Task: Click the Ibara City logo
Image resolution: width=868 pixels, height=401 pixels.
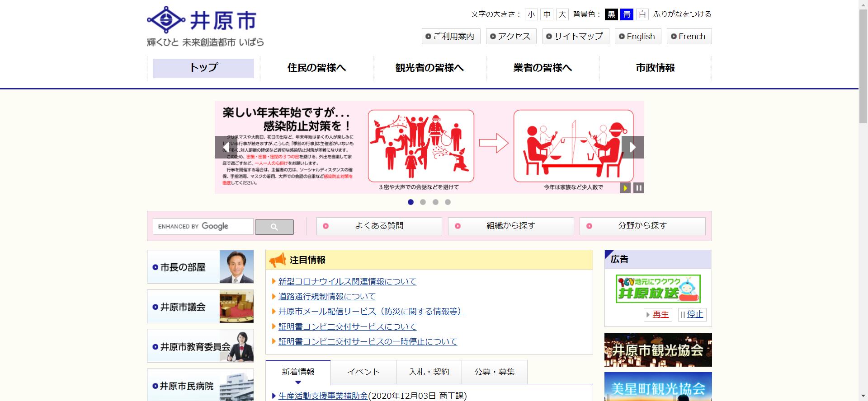Action: click(x=205, y=26)
